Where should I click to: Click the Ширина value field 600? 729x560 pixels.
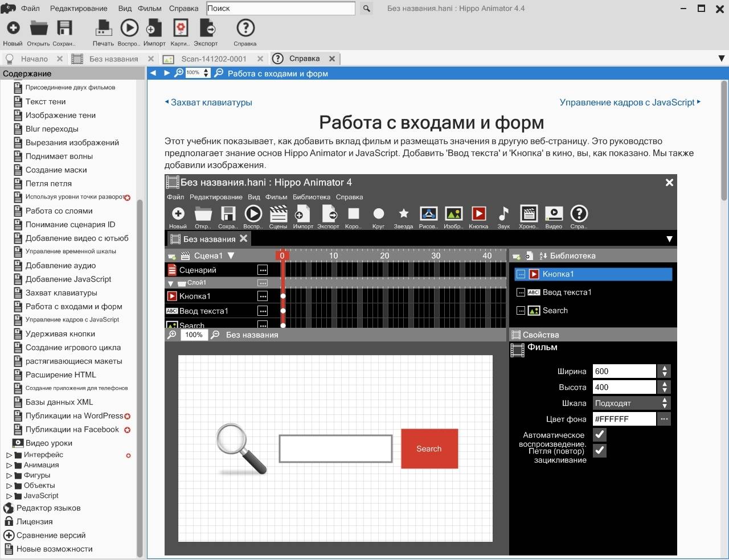(x=624, y=371)
